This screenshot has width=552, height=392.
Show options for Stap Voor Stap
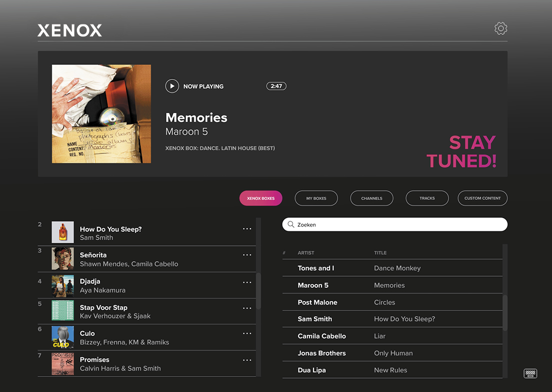pyautogui.click(x=247, y=308)
